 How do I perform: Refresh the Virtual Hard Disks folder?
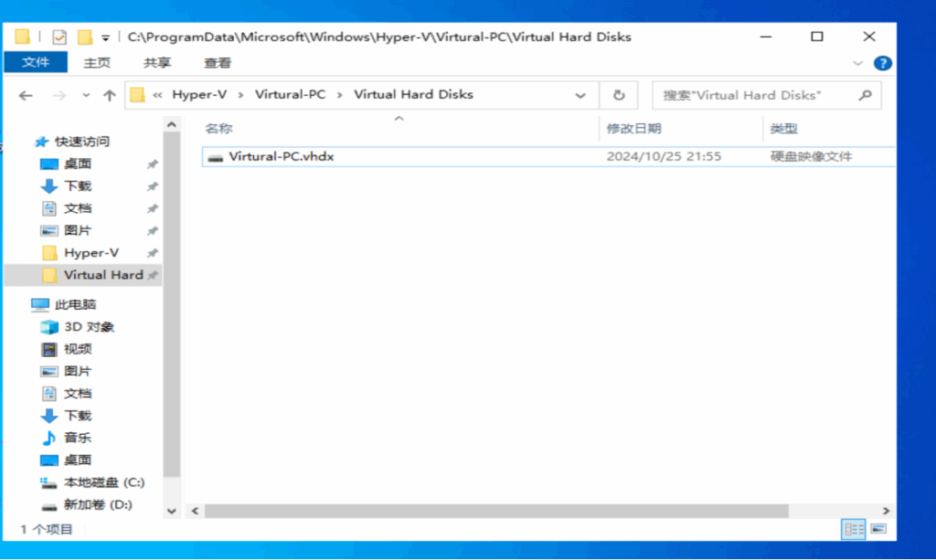pyautogui.click(x=619, y=95)
